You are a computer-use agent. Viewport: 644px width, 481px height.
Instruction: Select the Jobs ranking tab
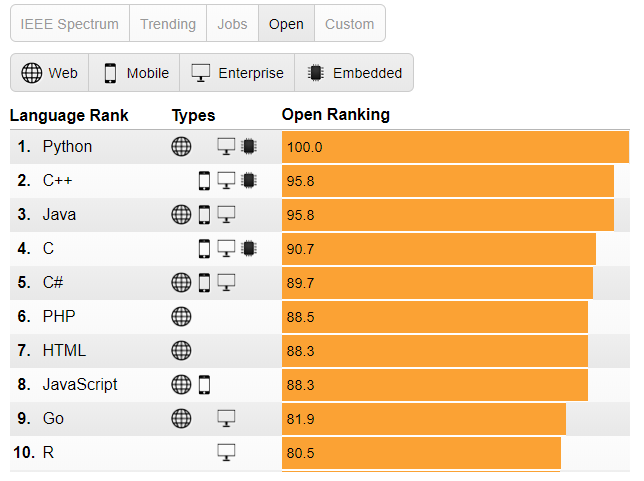(233, 24)
